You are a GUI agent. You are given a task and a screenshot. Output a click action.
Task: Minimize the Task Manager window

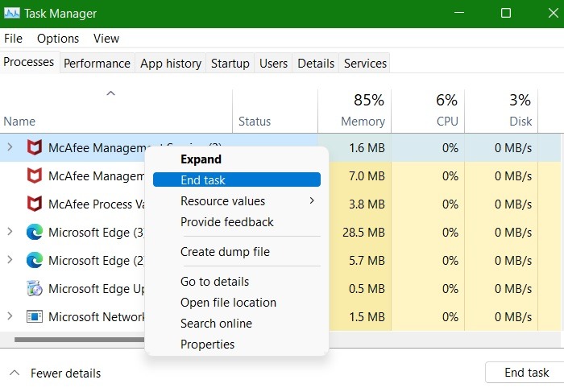pyautogui.click(x=459, y=13)
